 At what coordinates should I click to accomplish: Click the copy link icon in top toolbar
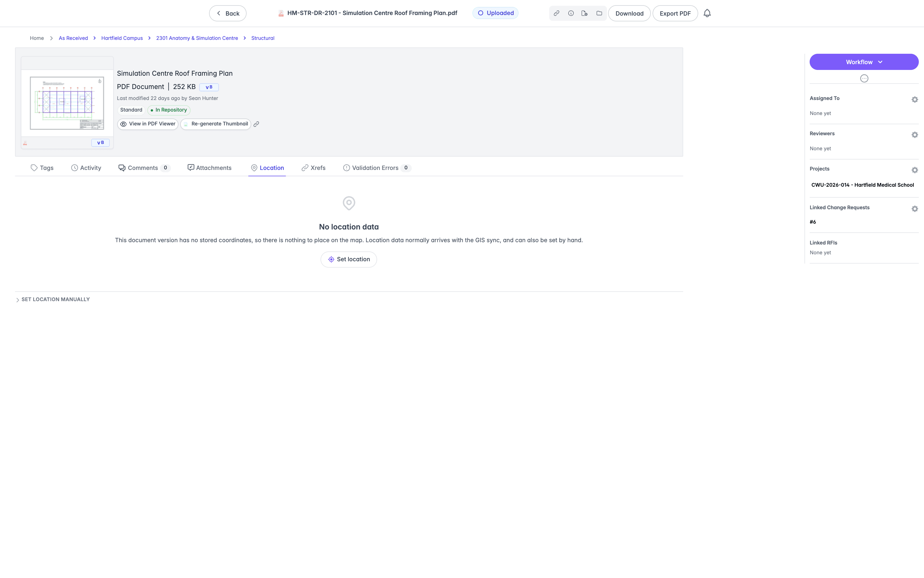[x=556, y=13]
